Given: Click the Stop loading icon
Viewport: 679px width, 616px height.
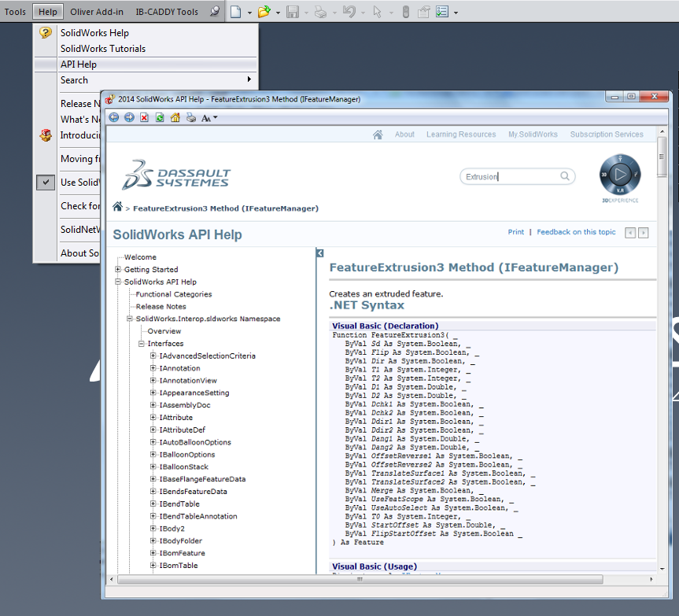Looking at the screenshot, I should coord(144,117).
